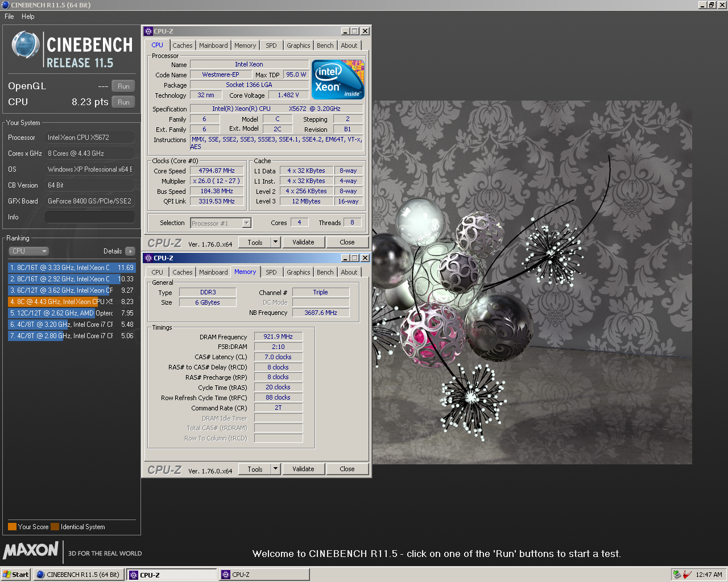Screen dimensions: 728x582
Task: Activate the first CPU-Z taskbar button
Action: point(172,575)
